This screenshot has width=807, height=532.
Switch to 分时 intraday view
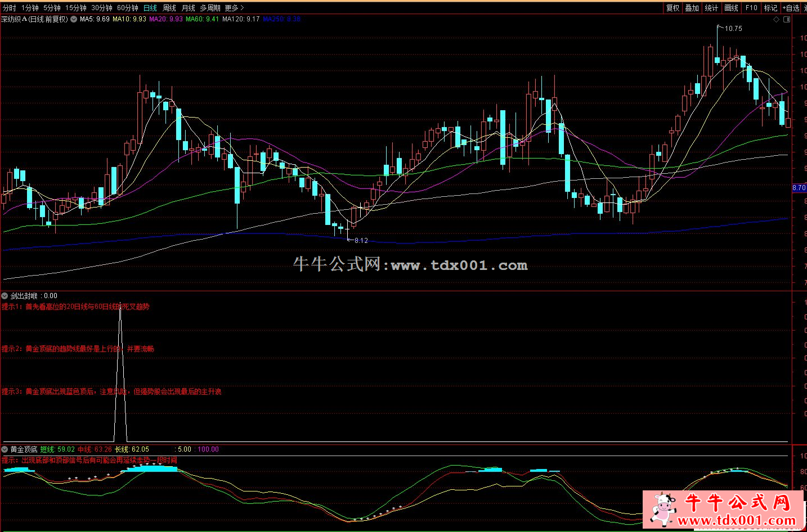(x=9, y=8)
